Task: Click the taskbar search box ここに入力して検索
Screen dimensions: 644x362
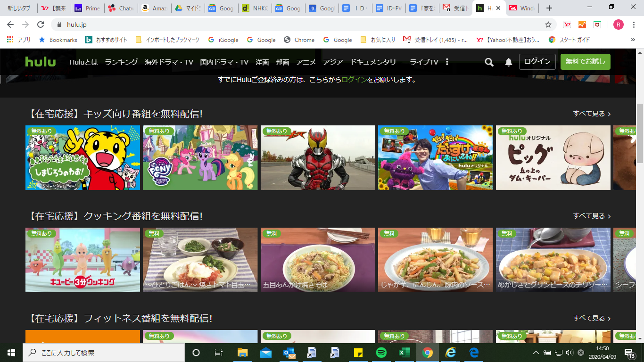Action: tap(104, 353)
